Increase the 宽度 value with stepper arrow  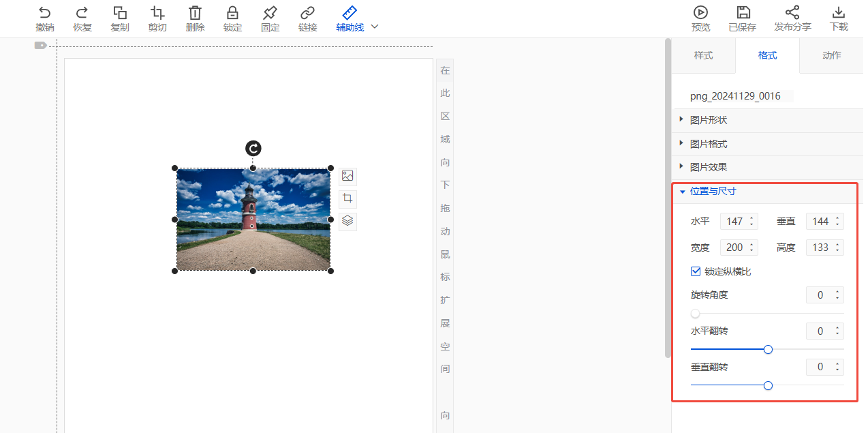(x=751, y=243)
